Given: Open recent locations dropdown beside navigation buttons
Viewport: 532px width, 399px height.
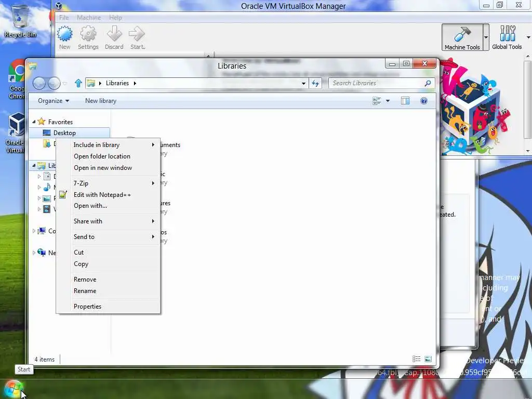Looking at the screenshot, I should coord(64,83).
